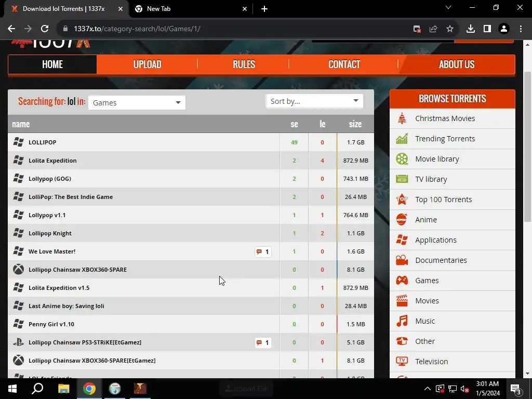Open Chrome downloads icon
Viewport: 532px width, 399px height.
coord(471,29)
